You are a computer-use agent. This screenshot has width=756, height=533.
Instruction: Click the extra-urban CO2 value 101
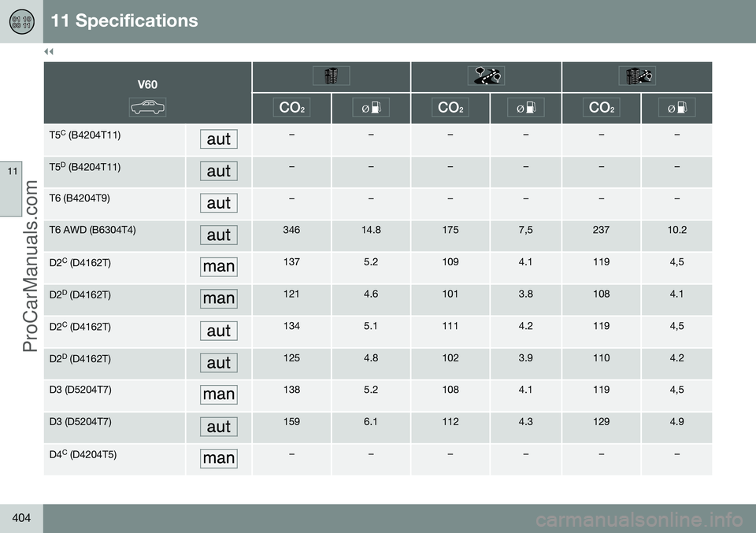coord(450,294)
